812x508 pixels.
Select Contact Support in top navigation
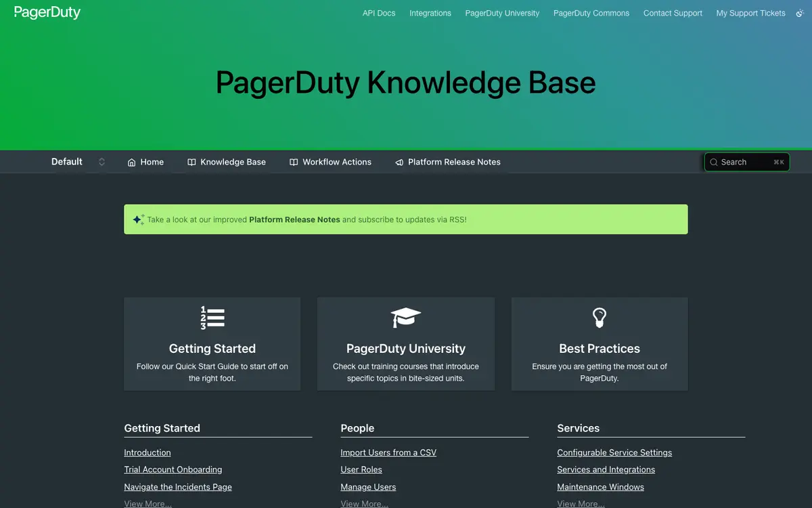pyautogui.click(x=673, y=13)
